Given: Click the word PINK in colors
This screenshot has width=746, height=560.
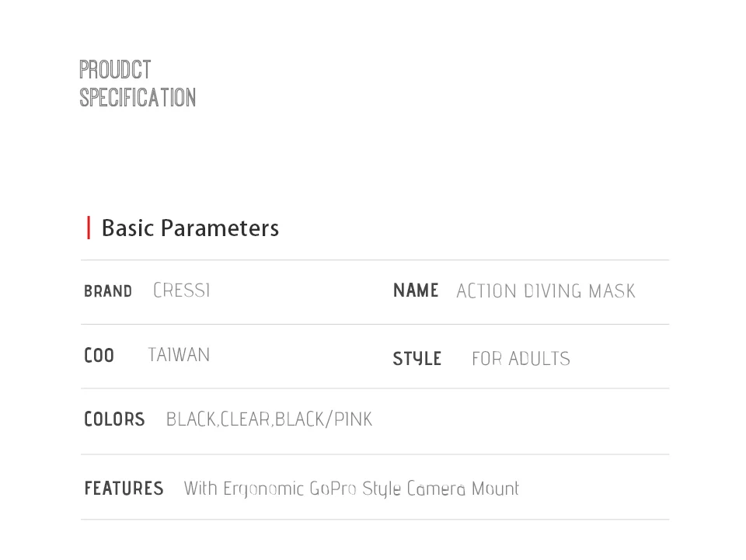Looking at the screenshot, I should coord(353,419).
